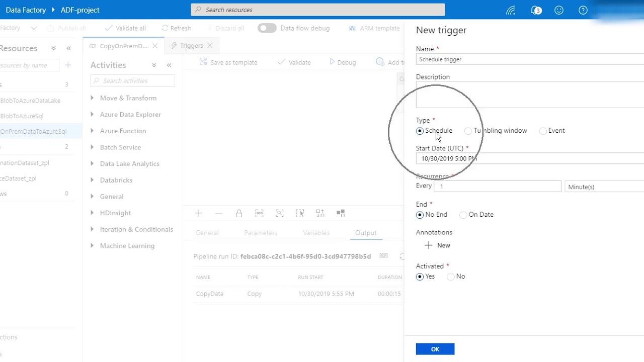Click the zoom-in plus icon on canvas toolbar
The image size is (644, 362).
coord(199,214)
